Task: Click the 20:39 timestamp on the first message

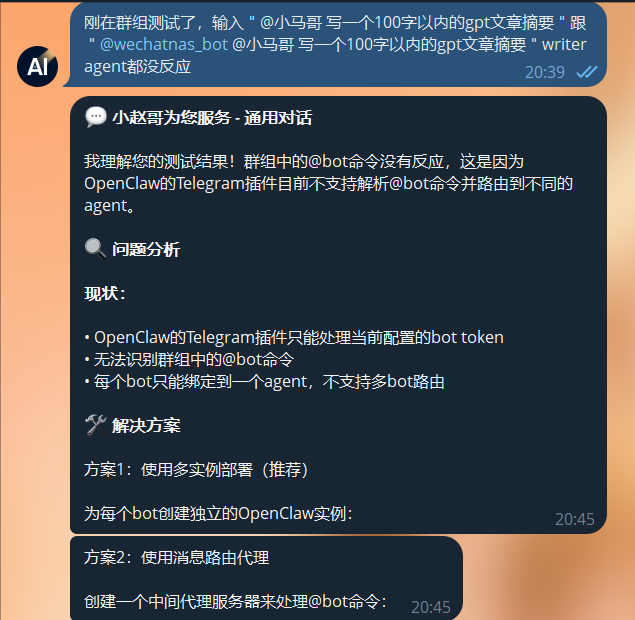Action: coord(545,72)
